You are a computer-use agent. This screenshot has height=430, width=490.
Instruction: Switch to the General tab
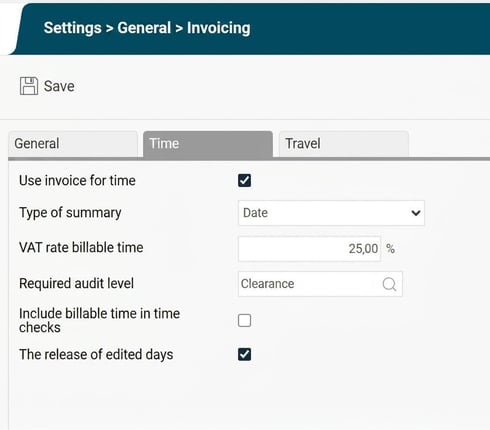tap(73, 144)
